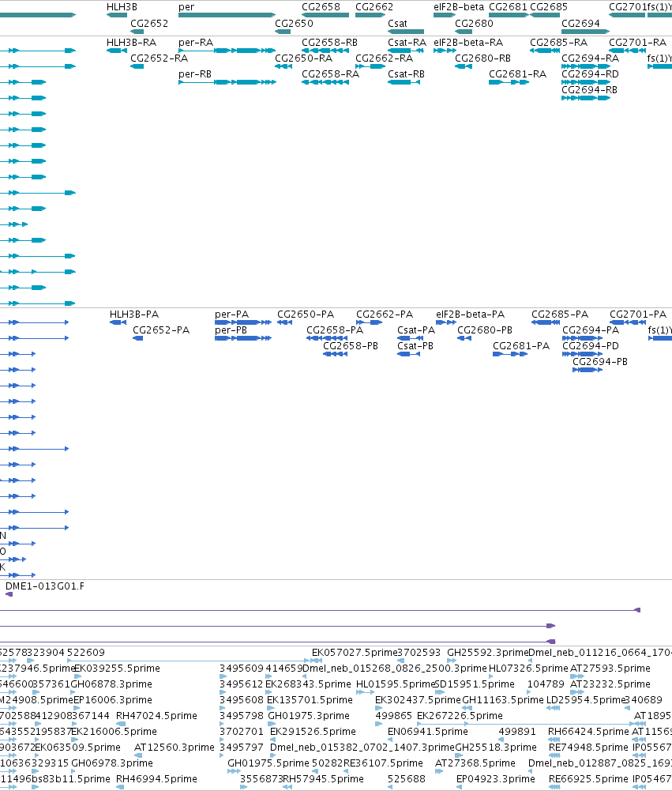Screen dimensions: 672x791
Task: Click the DME1-013G01.F feature label
Action: tap(45, 586)
